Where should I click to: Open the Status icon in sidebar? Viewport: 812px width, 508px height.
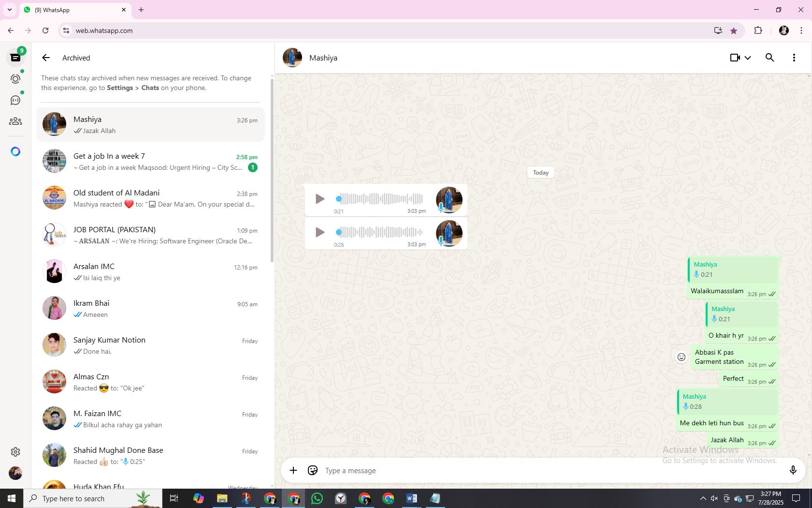coord(15,79)
